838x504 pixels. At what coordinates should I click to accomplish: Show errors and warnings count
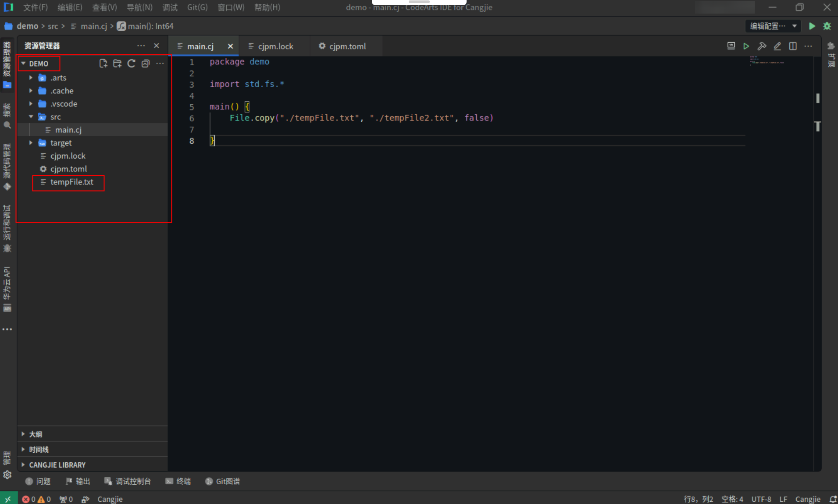36,499
